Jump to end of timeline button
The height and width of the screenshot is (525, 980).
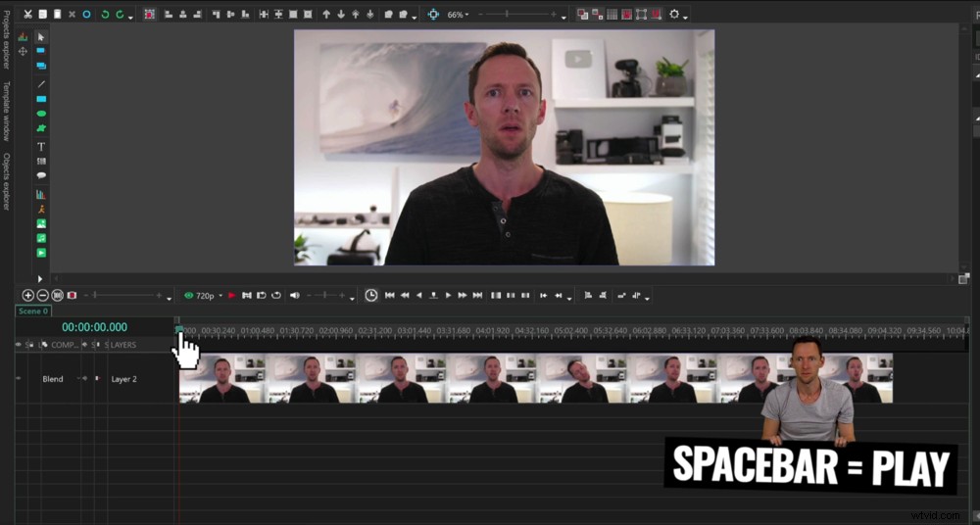(477, 295)
